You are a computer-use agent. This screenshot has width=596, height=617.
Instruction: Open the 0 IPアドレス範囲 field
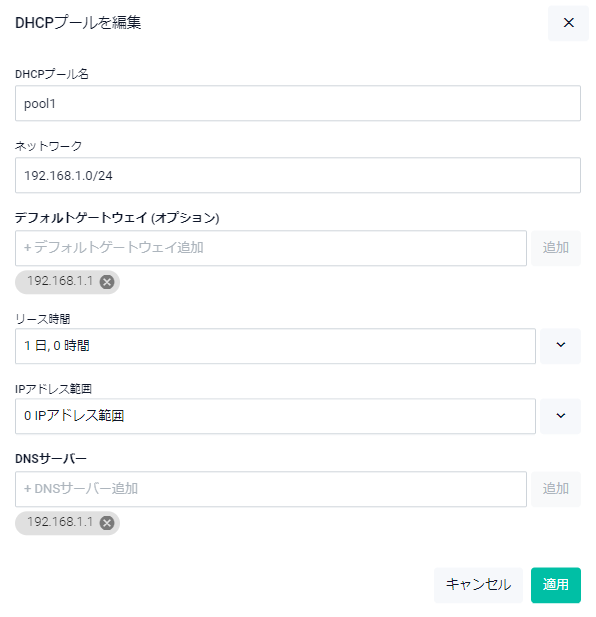click(x=275, y=416)
